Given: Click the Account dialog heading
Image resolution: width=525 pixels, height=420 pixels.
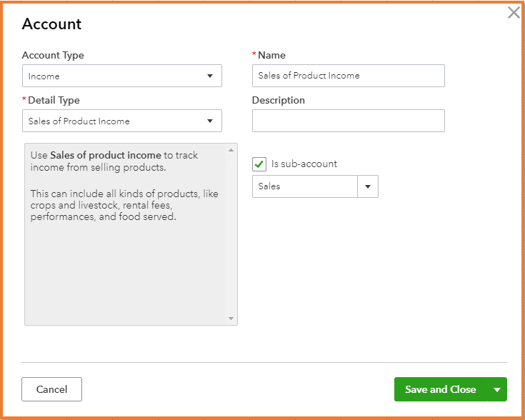Looking at the screenshot, I should (51, 24).
